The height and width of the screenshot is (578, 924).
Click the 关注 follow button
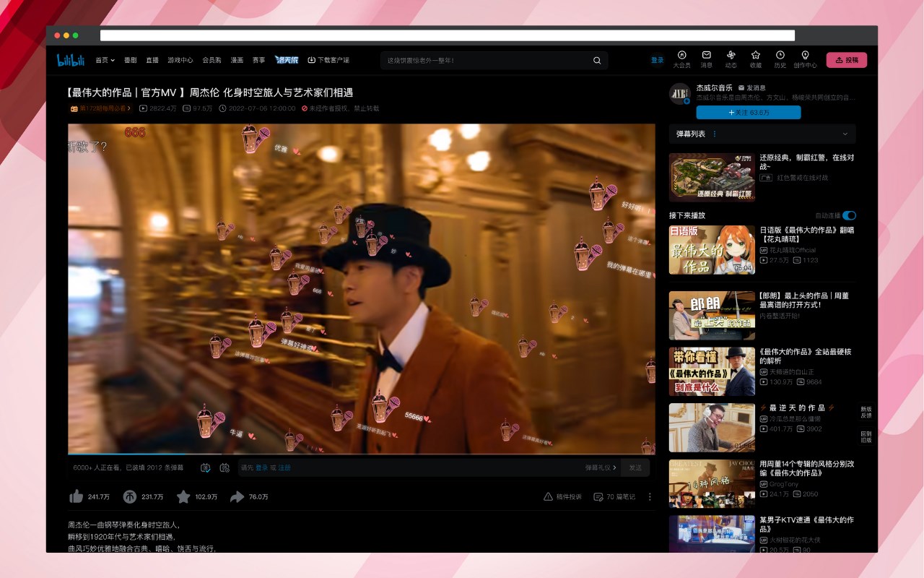[x=749, y=113]
